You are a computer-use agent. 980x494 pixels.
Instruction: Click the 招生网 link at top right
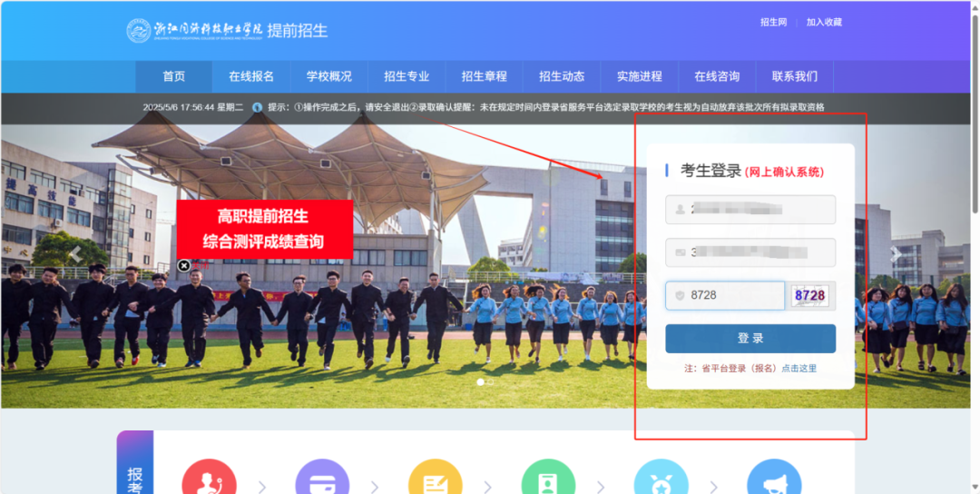(773, 22)
